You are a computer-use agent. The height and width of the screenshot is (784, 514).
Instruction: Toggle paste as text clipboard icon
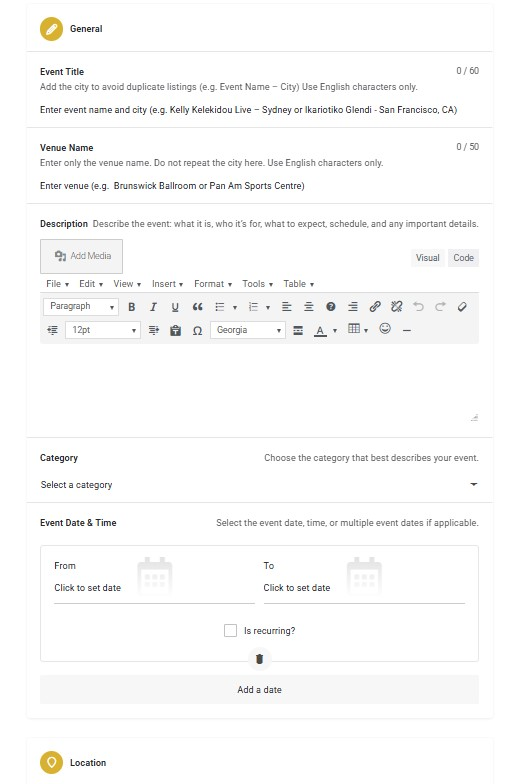[x=176, y=330]
